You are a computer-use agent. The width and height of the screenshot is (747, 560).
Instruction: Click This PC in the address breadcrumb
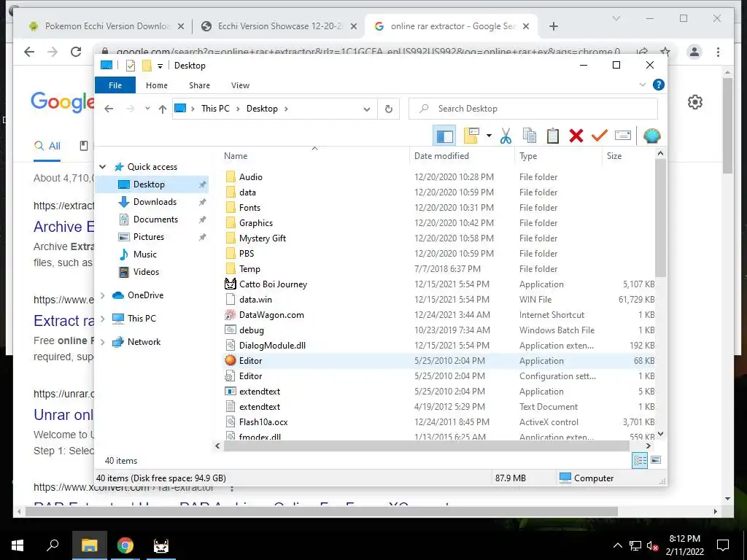(x=215, y=109)
